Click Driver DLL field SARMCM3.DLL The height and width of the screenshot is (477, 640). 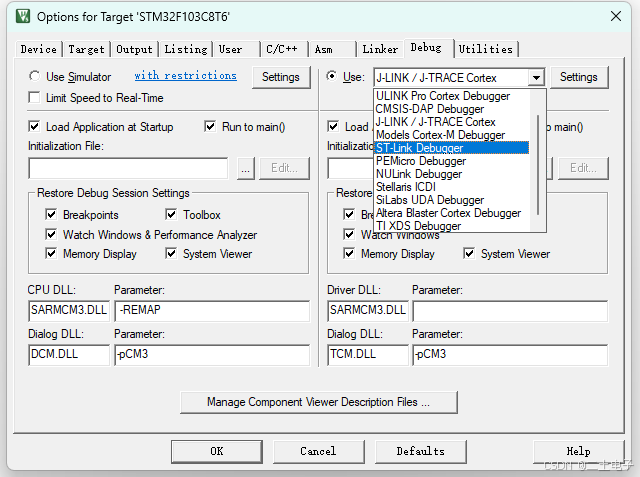click(368, 311)
